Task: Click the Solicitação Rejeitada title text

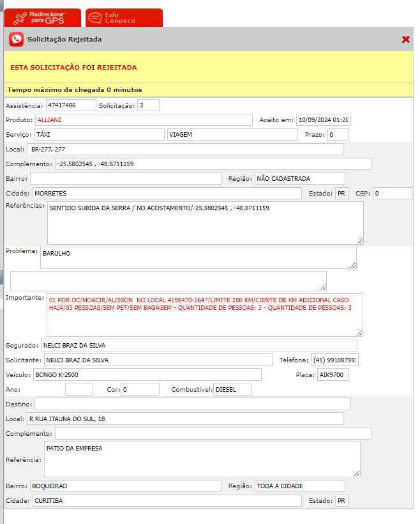Action: pos(64,40)
